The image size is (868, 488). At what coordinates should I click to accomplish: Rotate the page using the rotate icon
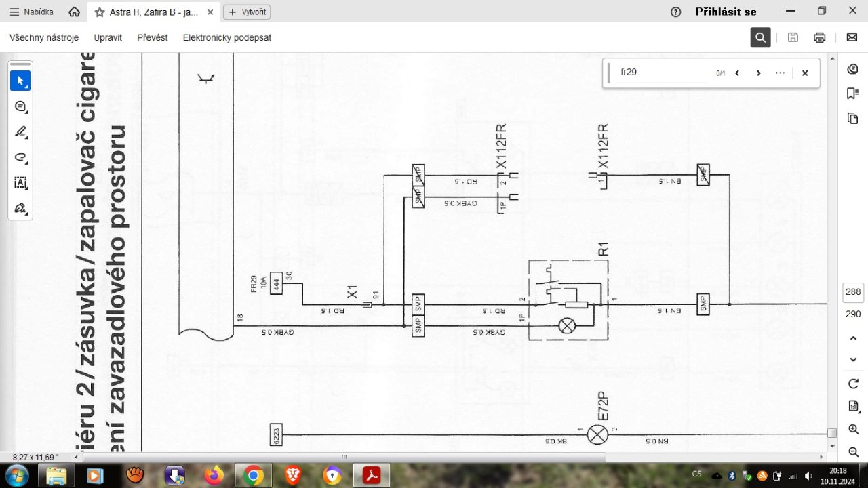(853, 384)
